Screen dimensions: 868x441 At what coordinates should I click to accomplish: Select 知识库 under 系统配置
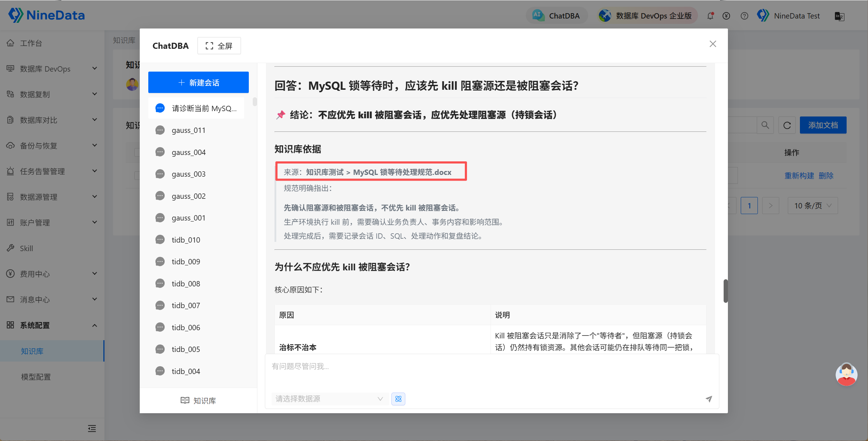coord(52,351)
